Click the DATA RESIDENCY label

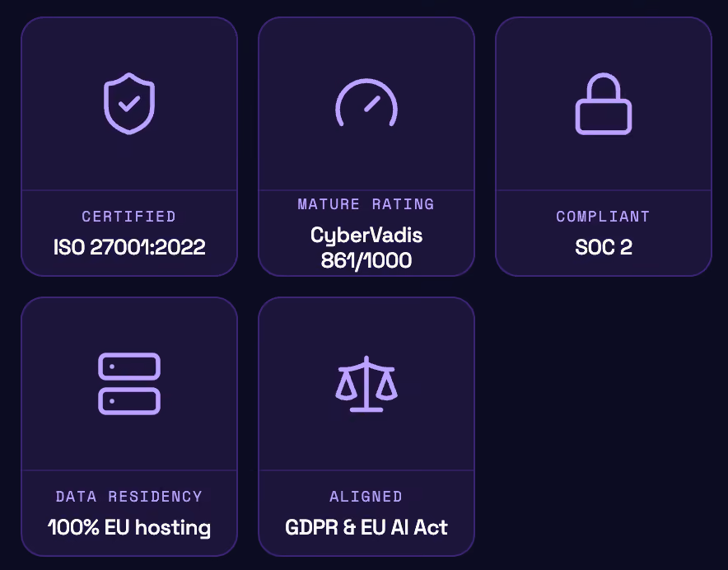pos(129,497)
